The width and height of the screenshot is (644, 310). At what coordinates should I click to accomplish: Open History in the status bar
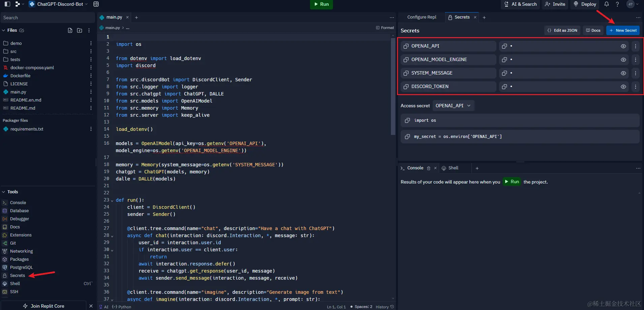[x=385, y=307]
